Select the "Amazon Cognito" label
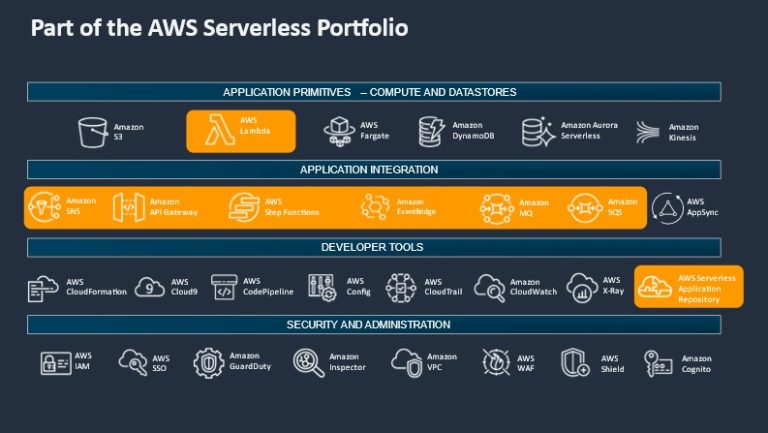The height and width of the screenshot is (433, 768). point(696,364)
